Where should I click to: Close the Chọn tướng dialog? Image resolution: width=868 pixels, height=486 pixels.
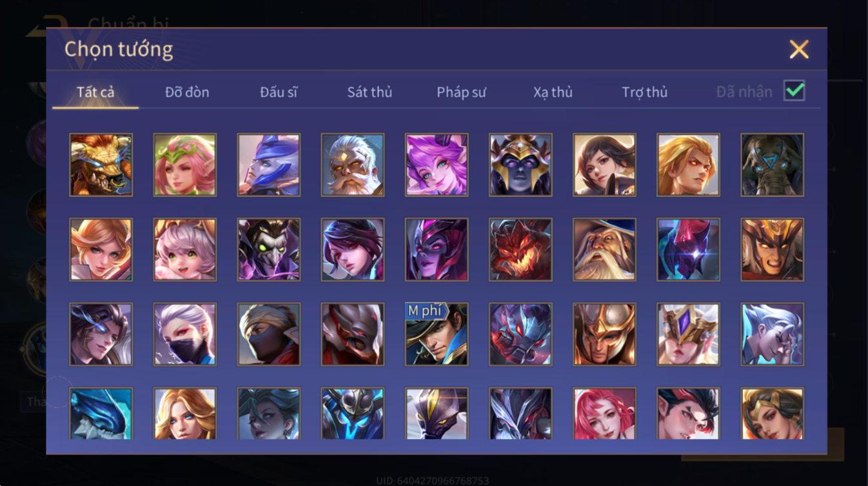(x=799, y=50)
